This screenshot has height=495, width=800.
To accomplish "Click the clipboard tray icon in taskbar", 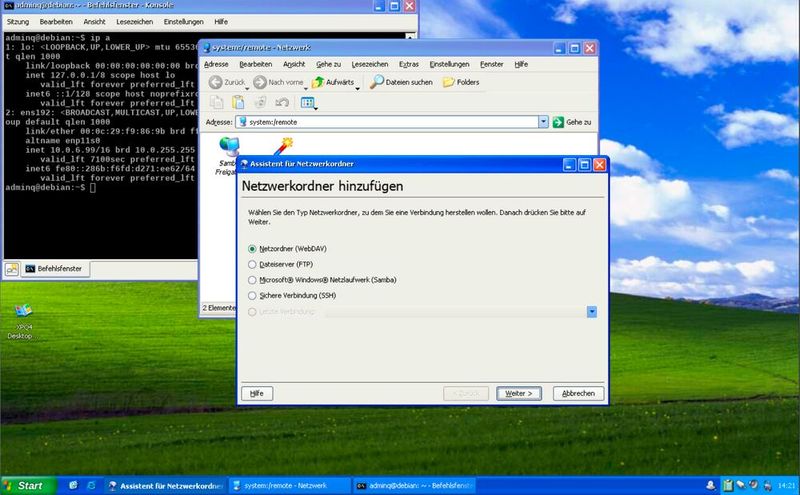I will 728,485.
